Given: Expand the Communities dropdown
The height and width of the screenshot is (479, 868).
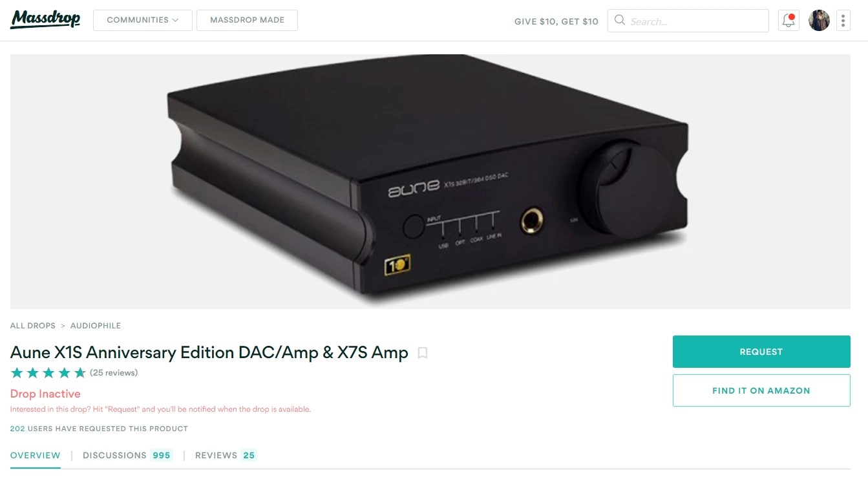Looking at the screenshot, I should (143, 20).
